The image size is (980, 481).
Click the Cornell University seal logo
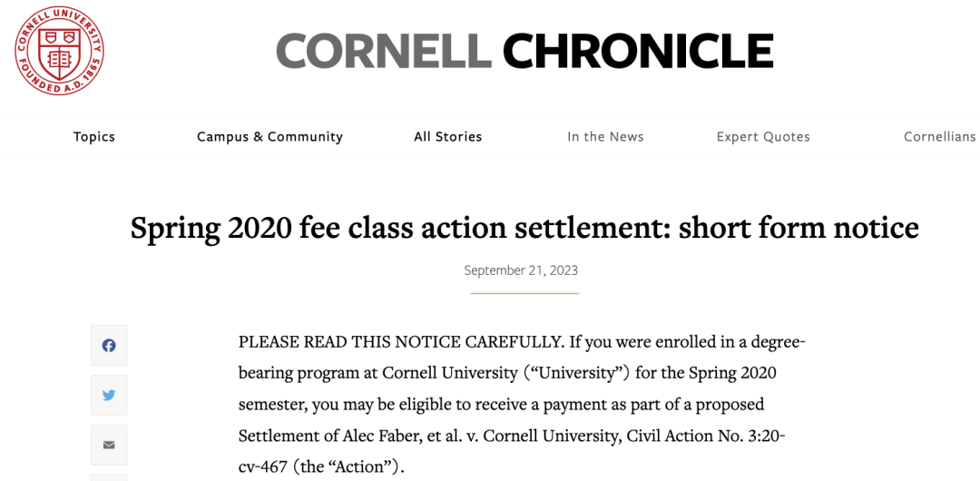(59, 52)
